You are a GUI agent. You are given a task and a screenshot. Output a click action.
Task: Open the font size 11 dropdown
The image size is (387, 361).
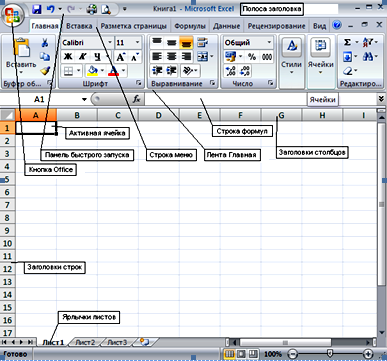pyautogui.click(x=137, y=43)
